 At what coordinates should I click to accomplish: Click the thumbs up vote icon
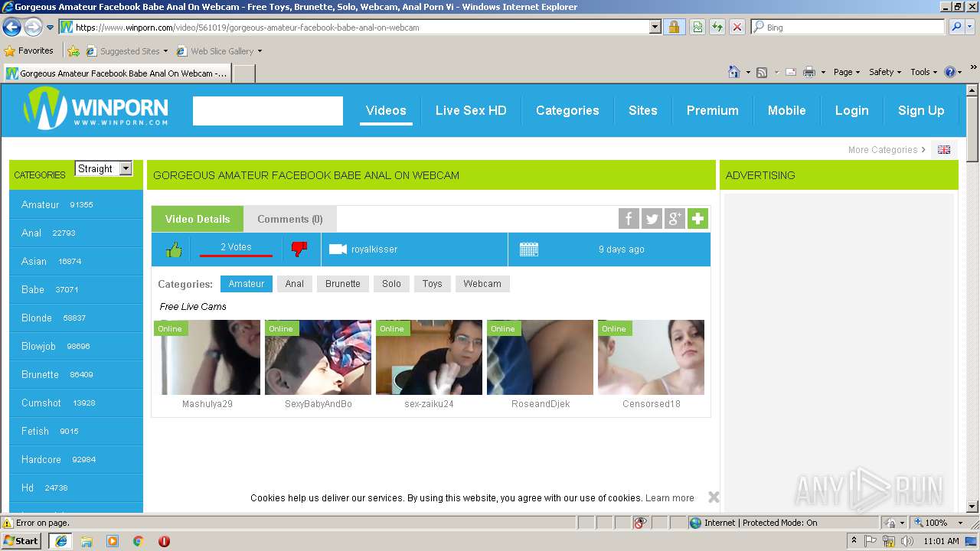click(174, 249)
